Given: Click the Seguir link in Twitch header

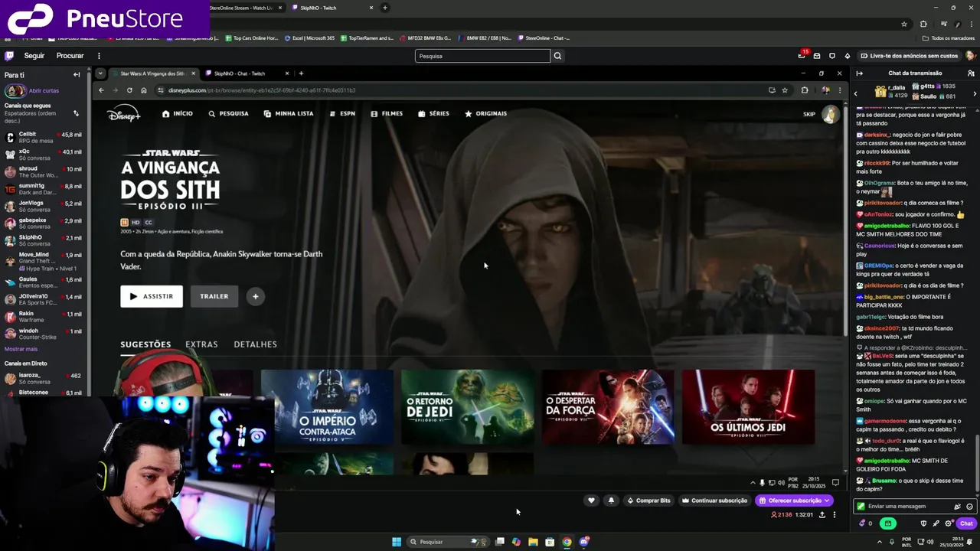Looking at the screenshot, I should pos(34,56).
